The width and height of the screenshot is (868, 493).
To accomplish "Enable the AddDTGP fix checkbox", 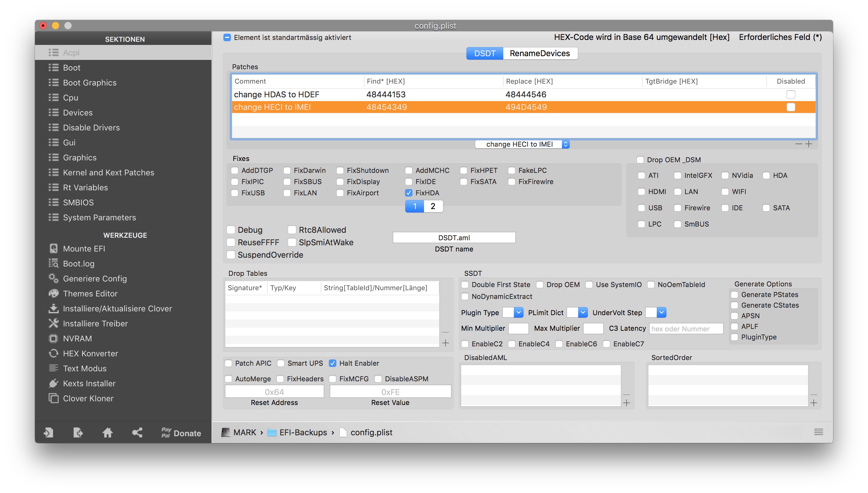I will [x=235, y=170].
